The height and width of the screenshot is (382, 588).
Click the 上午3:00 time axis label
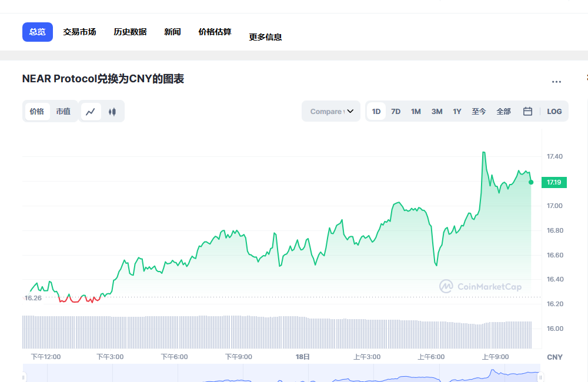pos(367,357)
